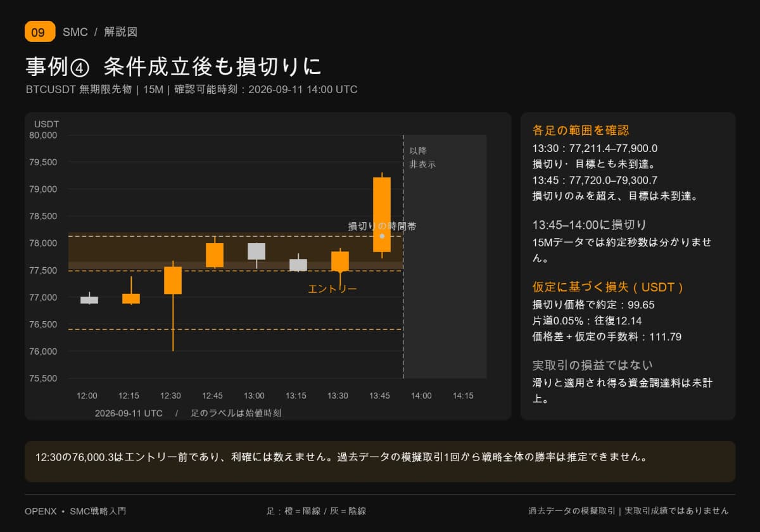
Task: Click the white stop-loss dot on 13:45 candle
Action: 382,236
